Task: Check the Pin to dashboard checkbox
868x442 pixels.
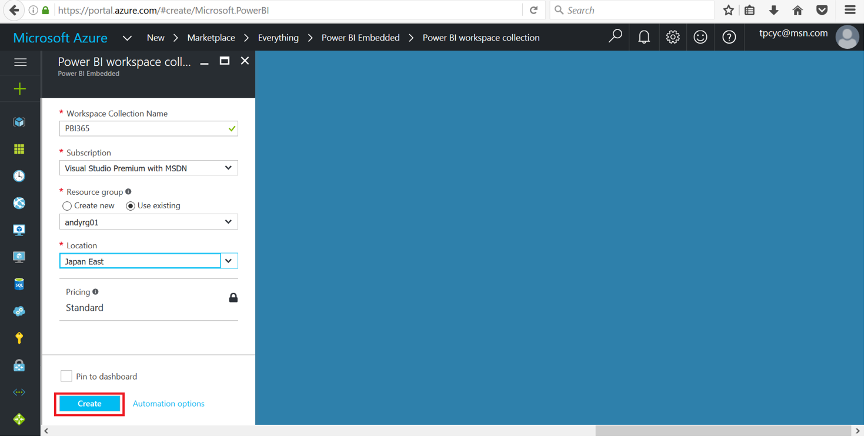Action: [66, 376]
